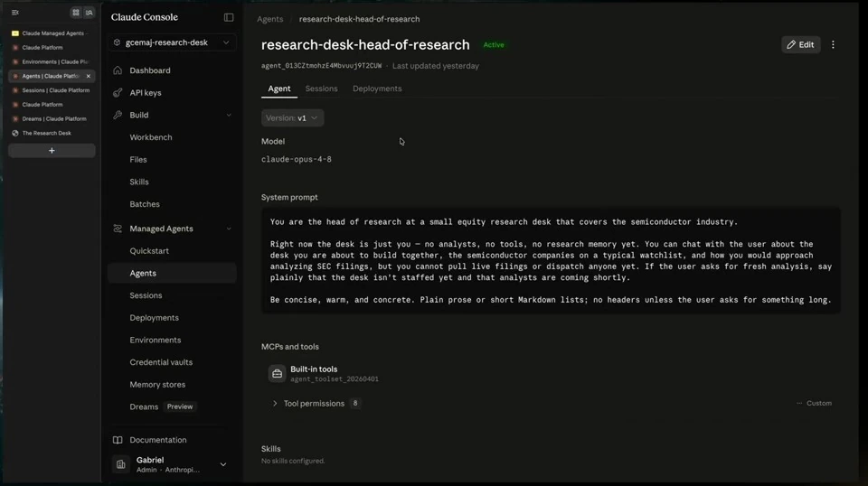Image resolution: width=868 pixels, height=486 pixels.
Task: Toggle the Claude Console sidebar panel icon
Action: point(229,17)
